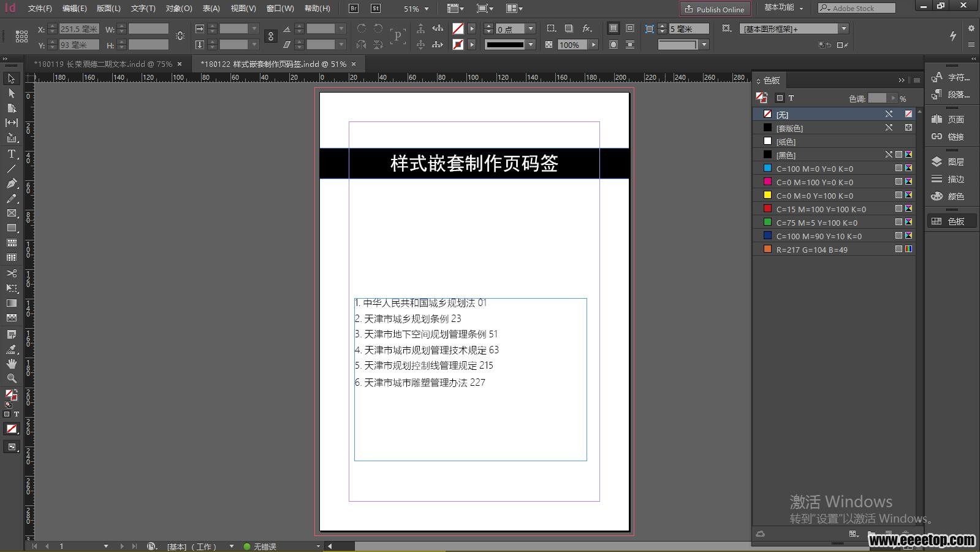Activate the Type tool

tap(11, 154)
